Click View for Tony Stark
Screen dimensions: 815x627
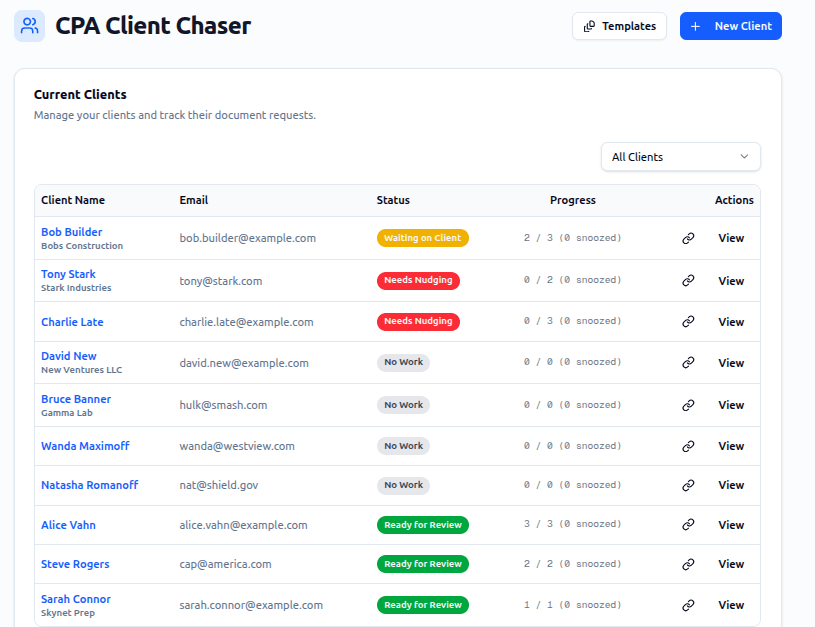coord(731,281)
